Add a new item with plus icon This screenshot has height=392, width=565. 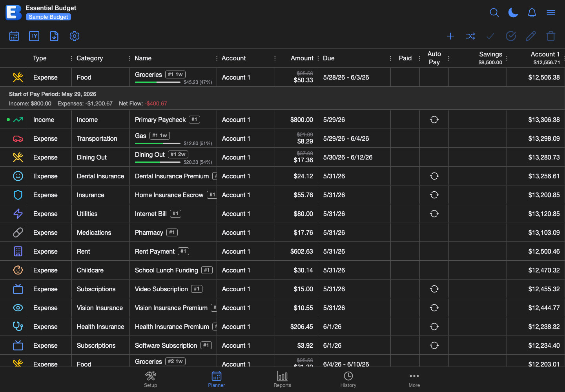pos(450,36)
